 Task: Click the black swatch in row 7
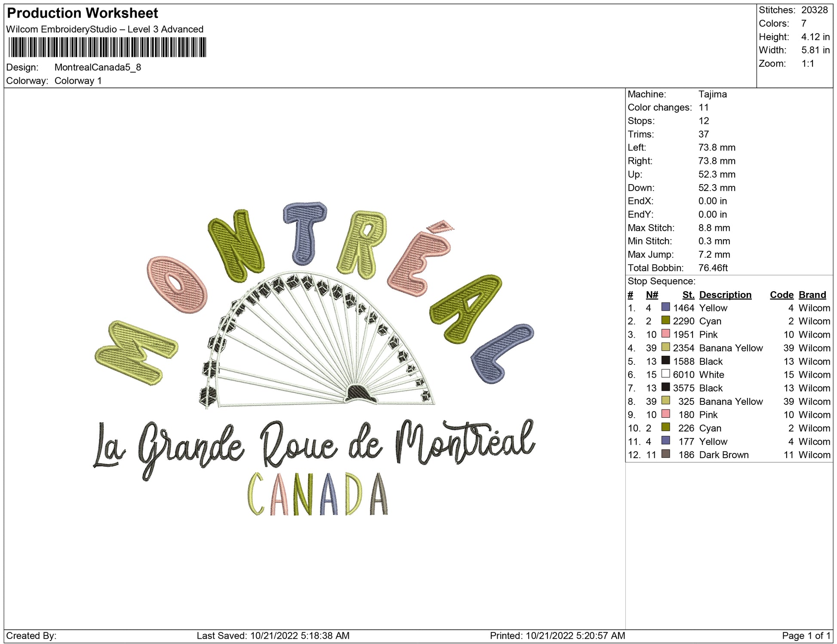point(665,387)
